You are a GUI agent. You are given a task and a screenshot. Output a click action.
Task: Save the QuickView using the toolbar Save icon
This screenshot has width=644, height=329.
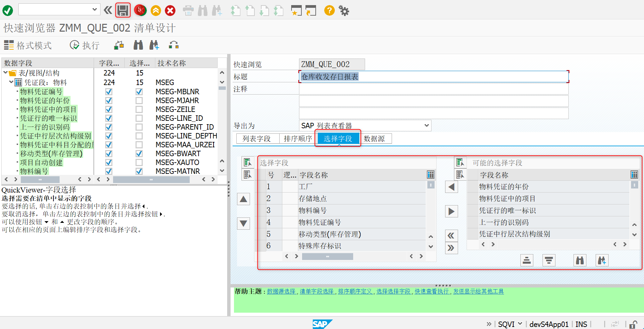click(123, 10)
